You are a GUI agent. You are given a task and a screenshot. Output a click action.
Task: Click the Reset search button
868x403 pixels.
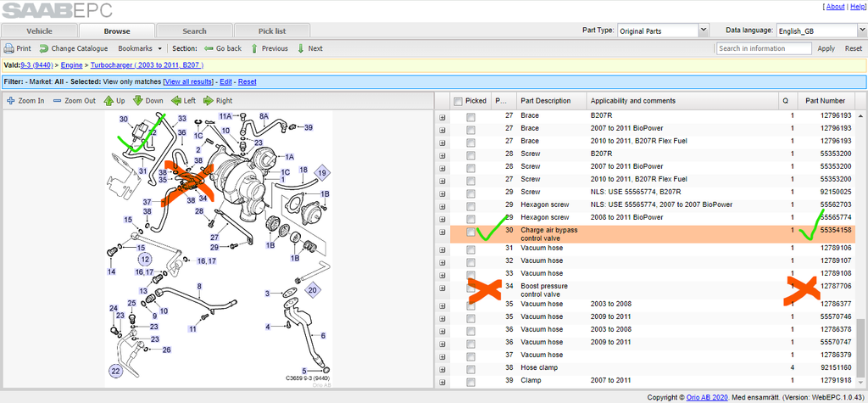[x=853, y=48]
